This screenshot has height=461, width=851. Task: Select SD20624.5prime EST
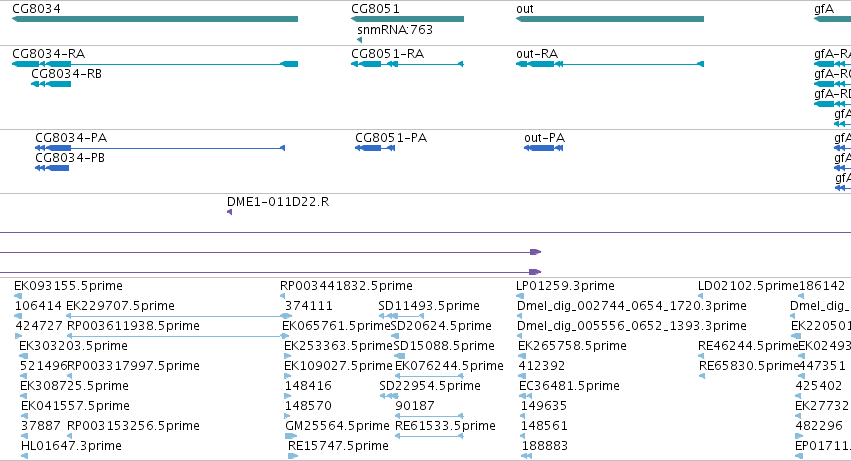pyautogui.click(x=396, y=336)
